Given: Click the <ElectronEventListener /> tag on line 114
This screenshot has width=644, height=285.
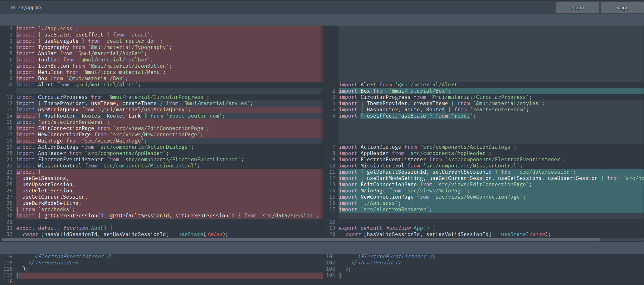Looking at the screenshot, I should pyautogui.click(x=74, y=257).
